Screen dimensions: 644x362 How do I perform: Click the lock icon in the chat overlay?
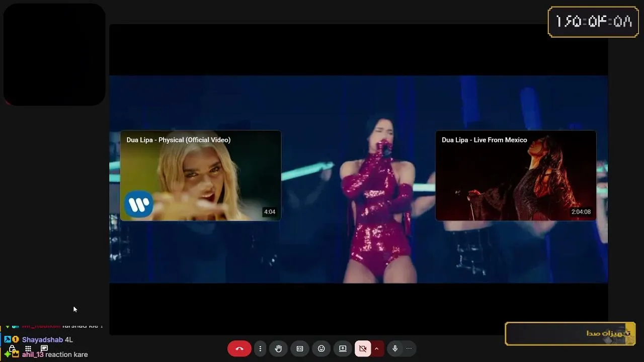[x=12, y=348]
